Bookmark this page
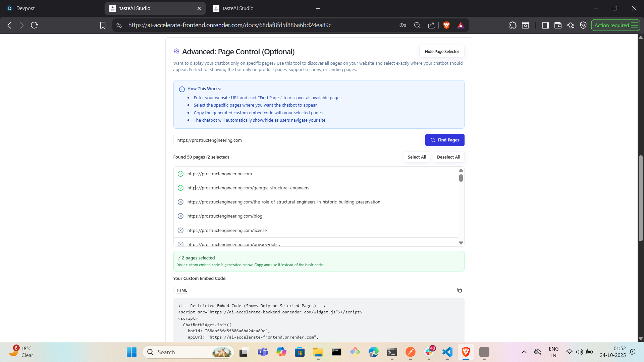The height and width of the screenshot is (362, 644). pos(103,25)
